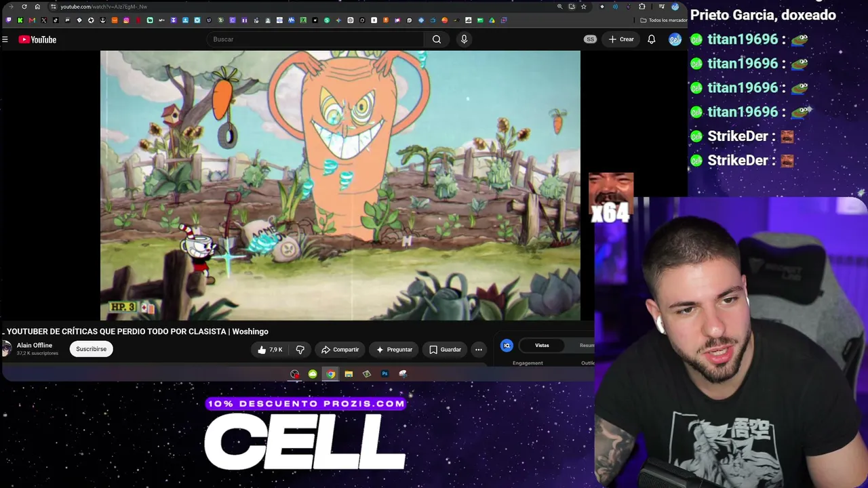Image resolution: width=868 pixels, height=488 pixels.
Task: Open the Todos los marcadores folder
Action: pyautogui.click(x=663, y=20)
